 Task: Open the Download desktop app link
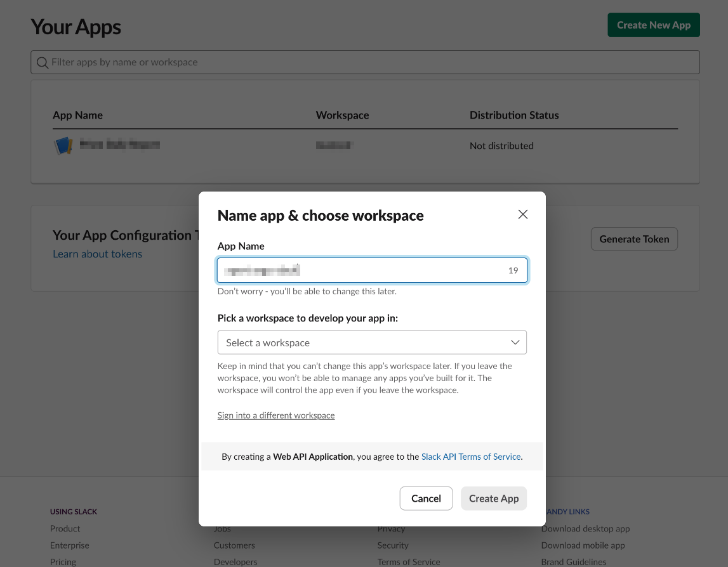point(585,528)
